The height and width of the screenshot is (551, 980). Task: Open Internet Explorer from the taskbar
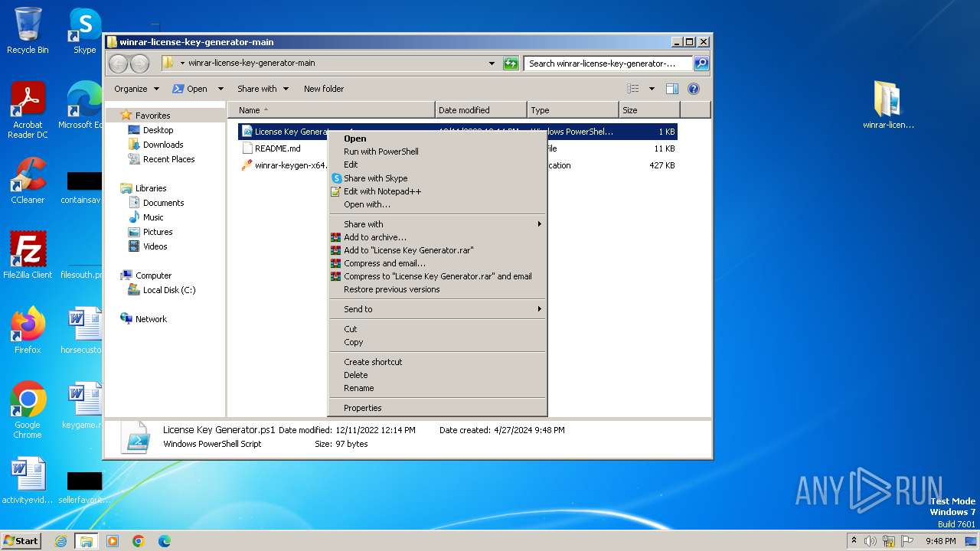tap(61, 541)
